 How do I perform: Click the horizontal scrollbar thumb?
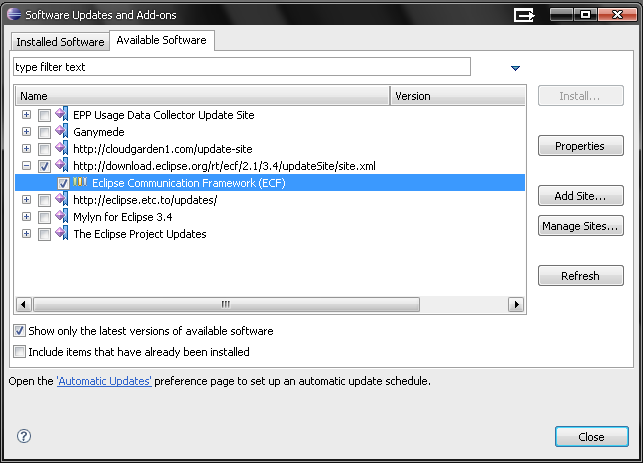(226, 304)
